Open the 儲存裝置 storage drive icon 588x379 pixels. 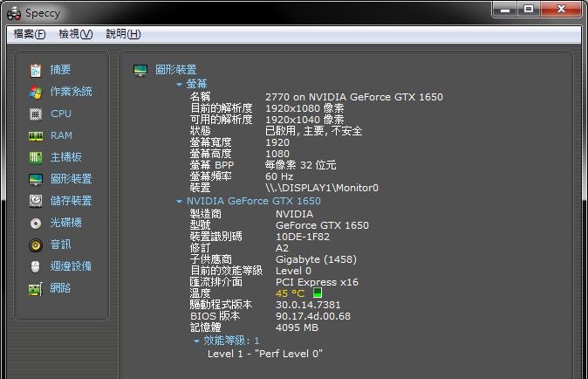(36, 201)
